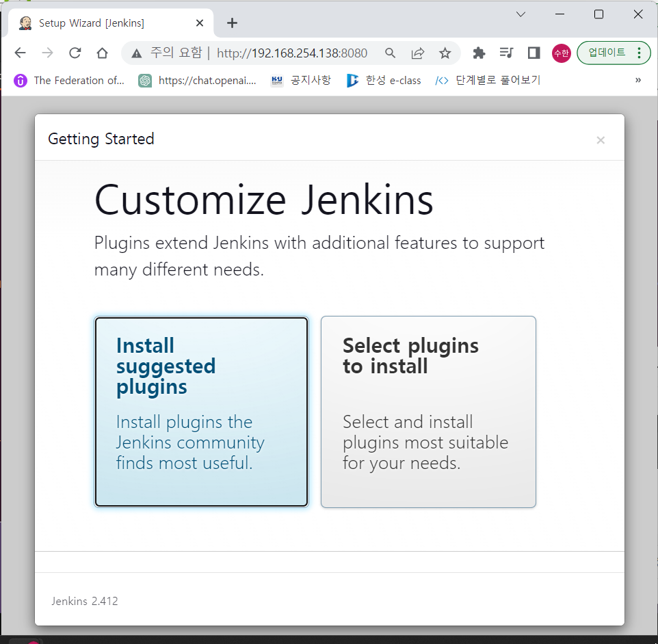The width and height of the screenshot is (658, 644).
Task: Expand the bookmarks overflow chevron
Action: (x=638, y=80)
